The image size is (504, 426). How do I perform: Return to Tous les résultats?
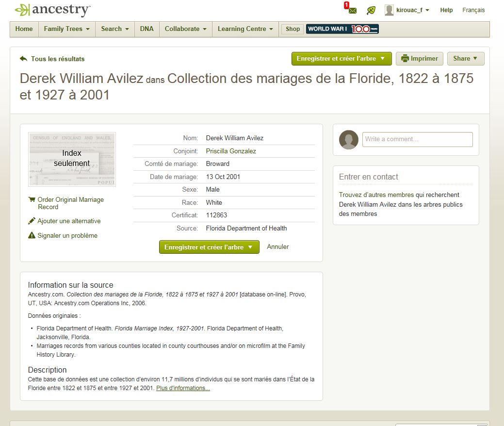58,59
